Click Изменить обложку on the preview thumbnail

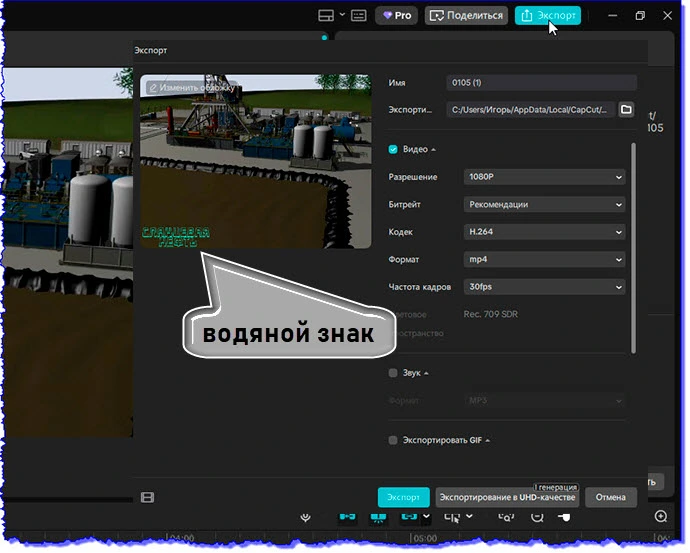[191, 88]
